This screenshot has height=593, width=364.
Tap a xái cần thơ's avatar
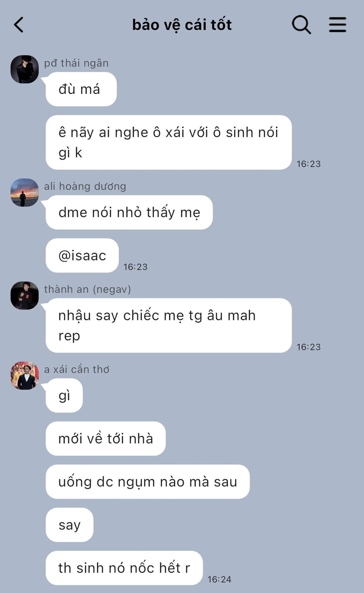[25, 376]
